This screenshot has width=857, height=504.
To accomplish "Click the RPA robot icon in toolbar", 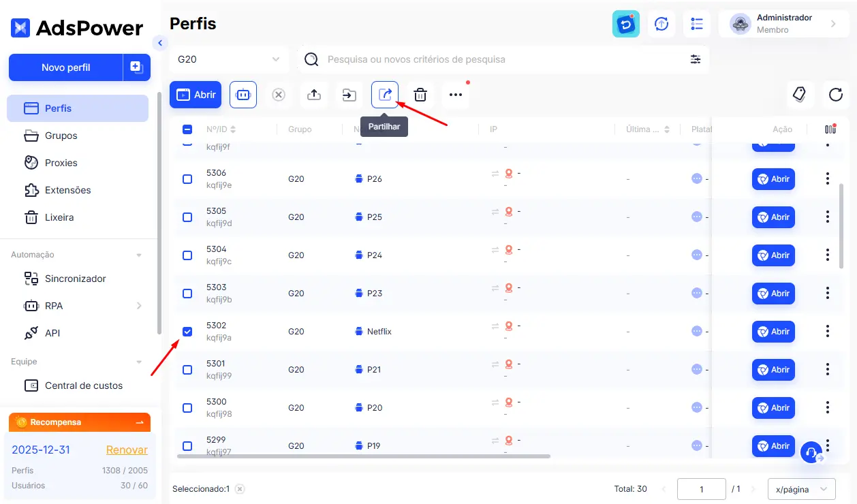I will click(x=243, y=95).
